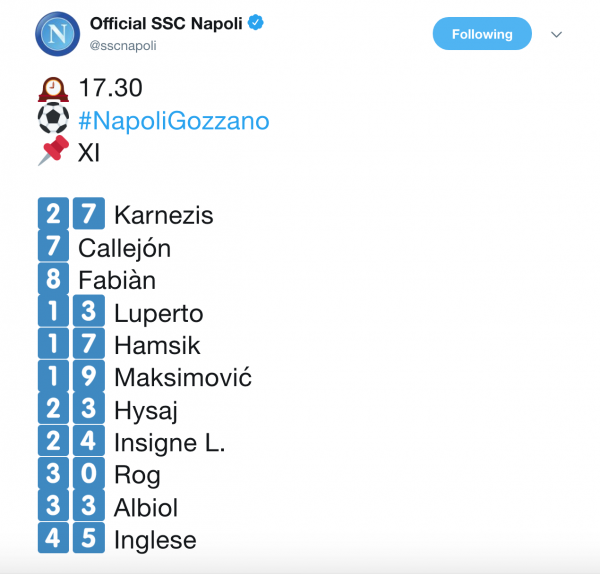Toggle the Following button
This screenshot has height=574, width=600.
pos(481,34)
